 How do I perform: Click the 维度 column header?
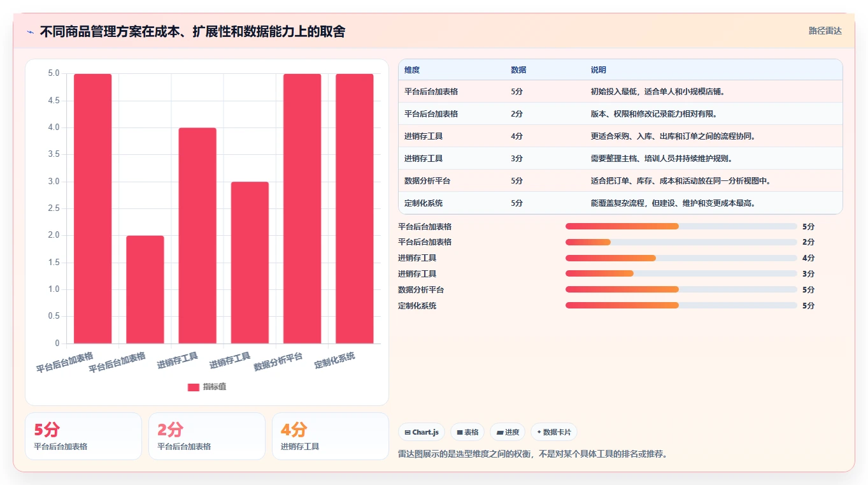coord(412,70)
